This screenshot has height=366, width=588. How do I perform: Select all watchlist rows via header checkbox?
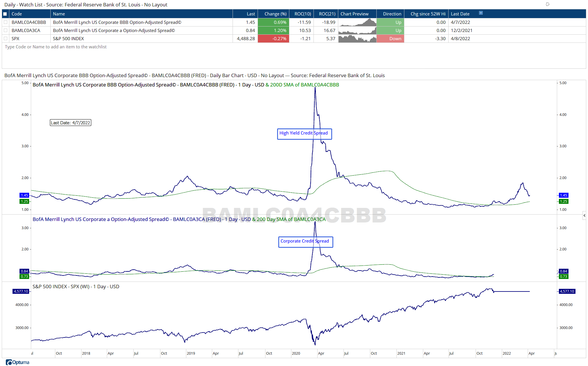point(5,13)
